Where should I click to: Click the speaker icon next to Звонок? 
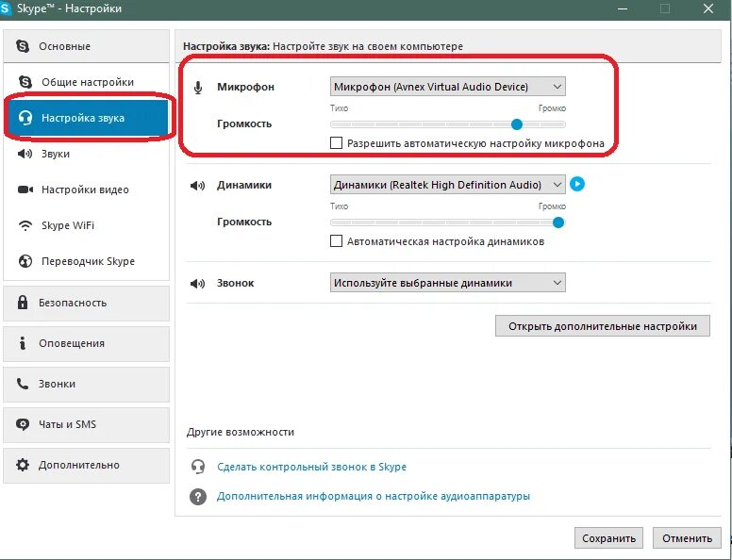click(x=197, y=283)
